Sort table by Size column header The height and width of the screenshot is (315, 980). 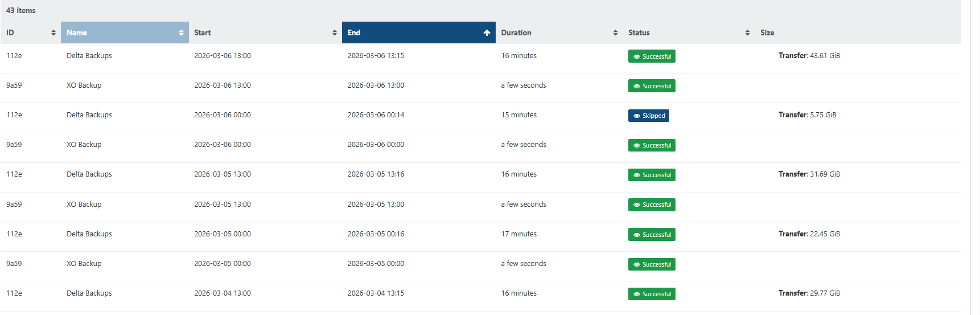767,33
